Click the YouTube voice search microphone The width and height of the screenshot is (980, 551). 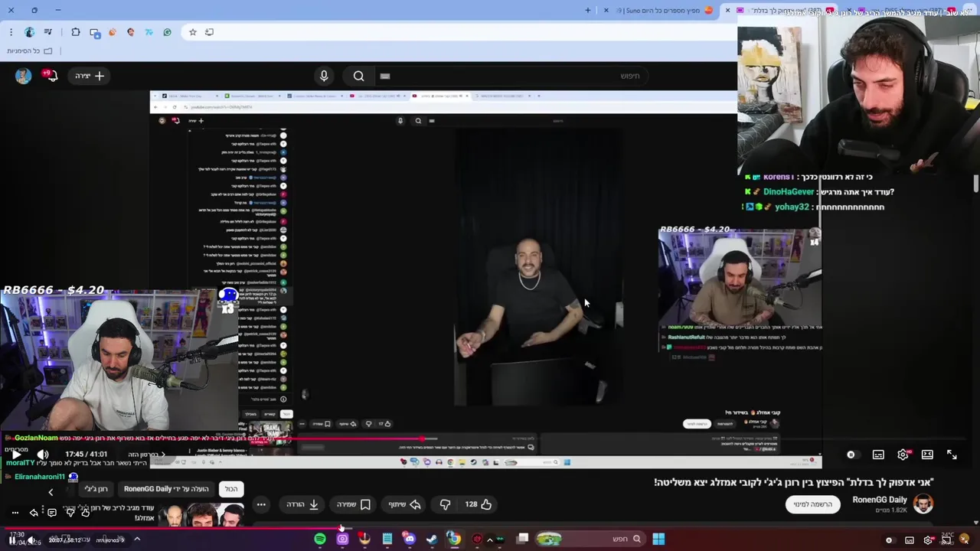[x=324, y=76]
